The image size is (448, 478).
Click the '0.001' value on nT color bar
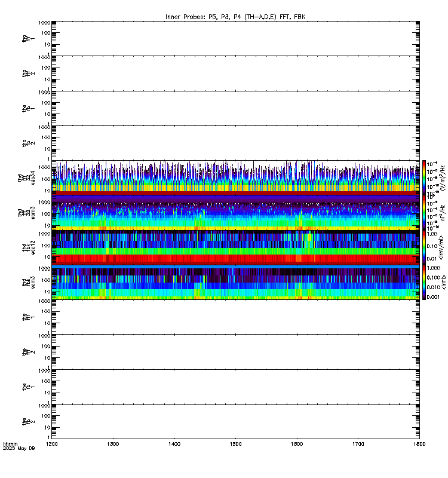coord(434,297)
